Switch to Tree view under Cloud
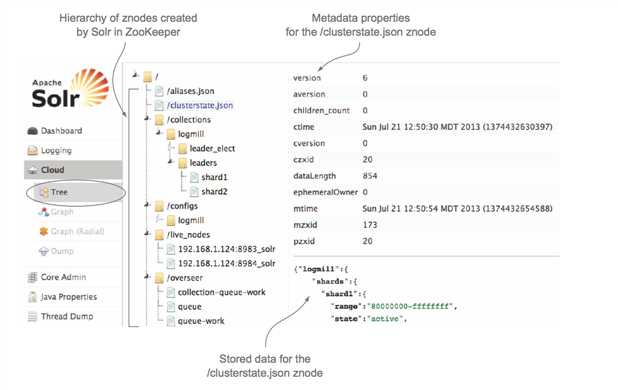The width and height of the screenshot is (618, 390). tap(59, 192)
